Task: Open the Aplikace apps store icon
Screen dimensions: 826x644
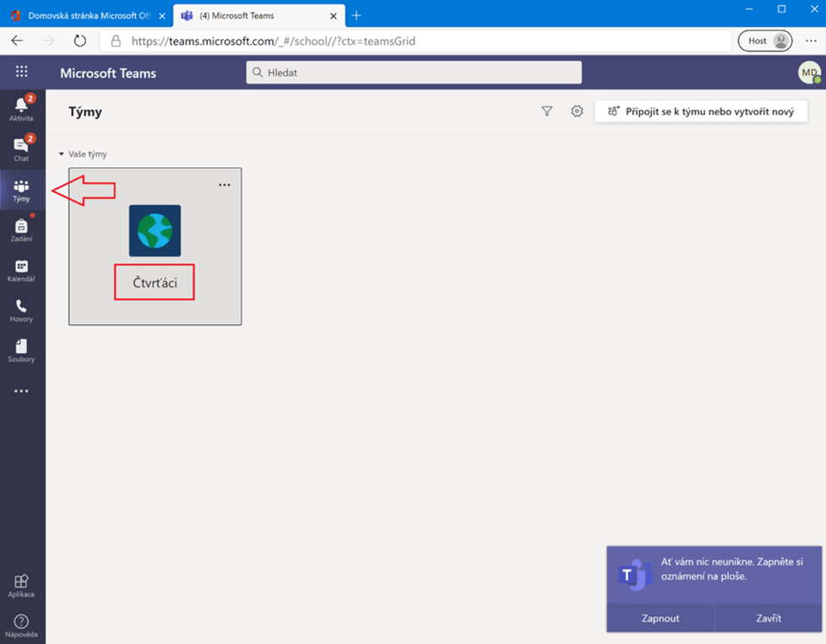Action: tap(22, 584)
